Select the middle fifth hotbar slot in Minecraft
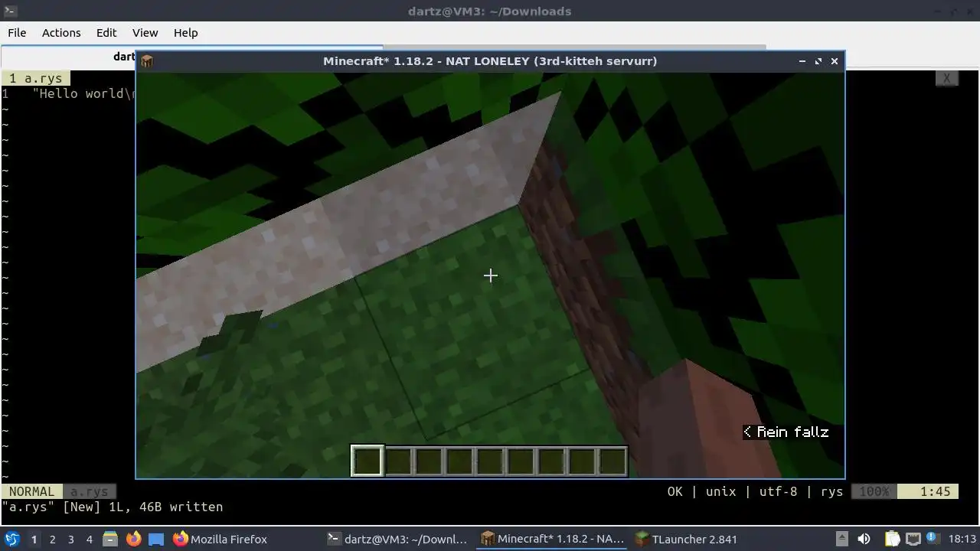 tap(490, 461)
